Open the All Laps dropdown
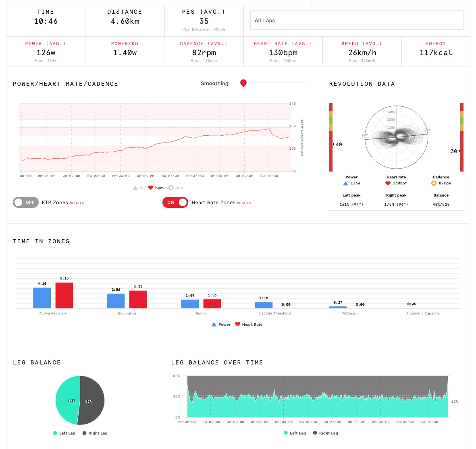This screenshot has height=449, width=476. point(357,21)
